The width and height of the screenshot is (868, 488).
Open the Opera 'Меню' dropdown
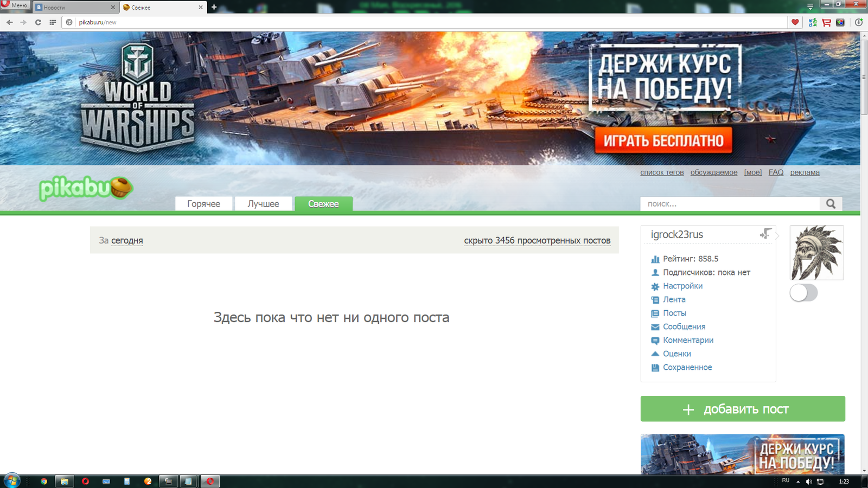[15, 5]
